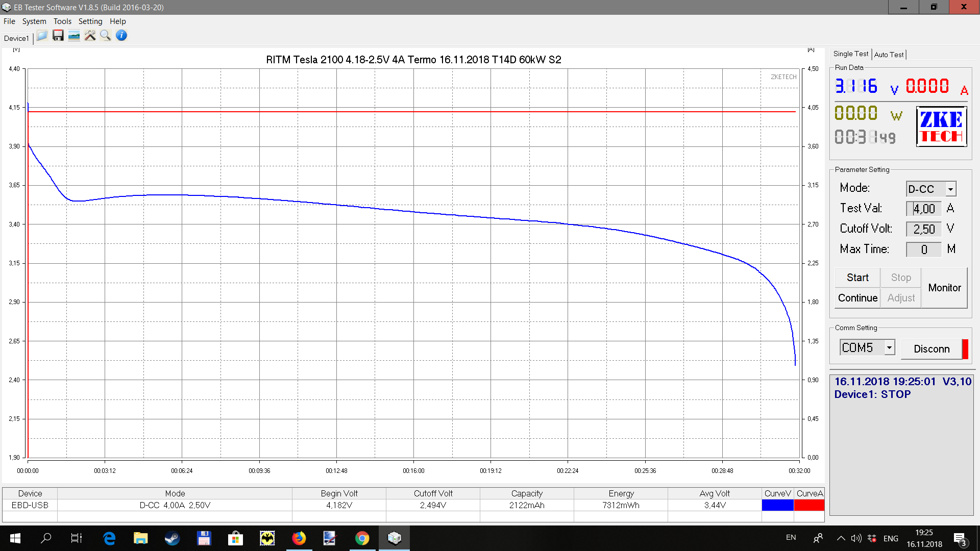Save data using the floppy disk icon
Screen dimensions: 980x551
pos(58,36)
